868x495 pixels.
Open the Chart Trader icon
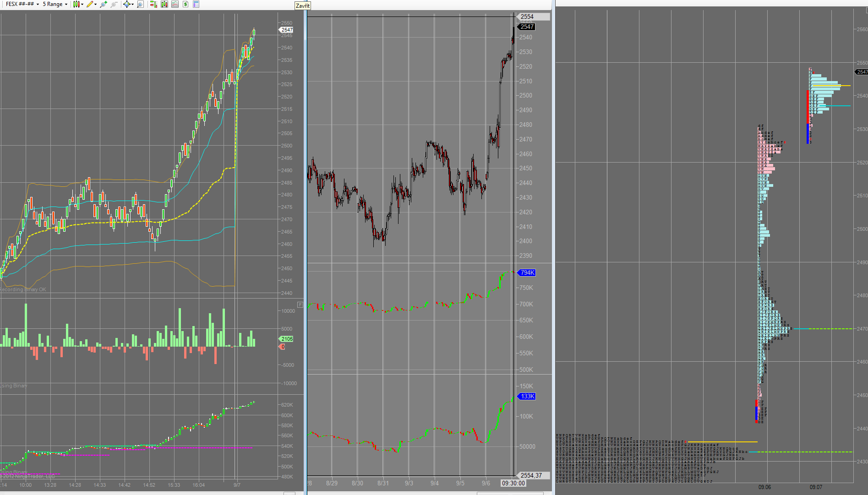click(x=153, y=4)
